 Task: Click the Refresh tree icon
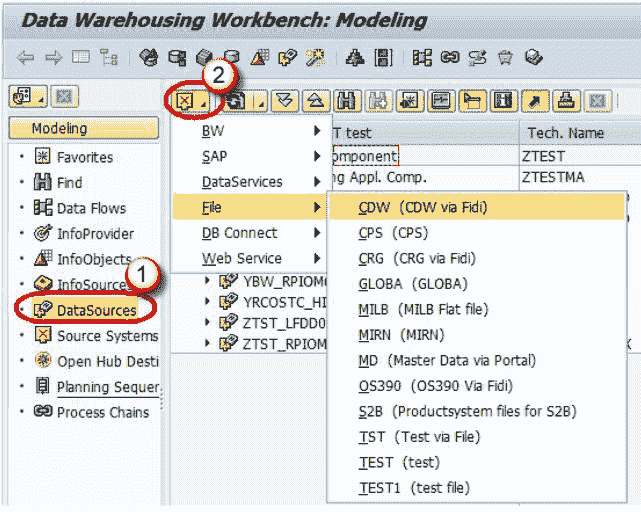[x=236, y=101]
